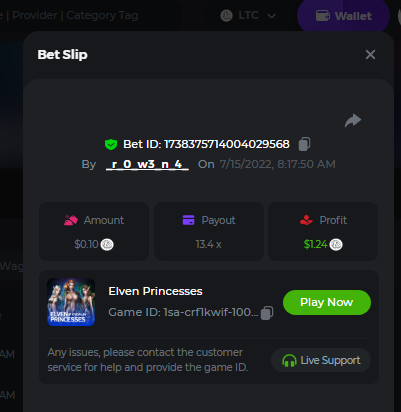Viewport: 401px width, 412px height.
Task: Open the Elven Princesses game thumbnail
Action: [71, 302]
